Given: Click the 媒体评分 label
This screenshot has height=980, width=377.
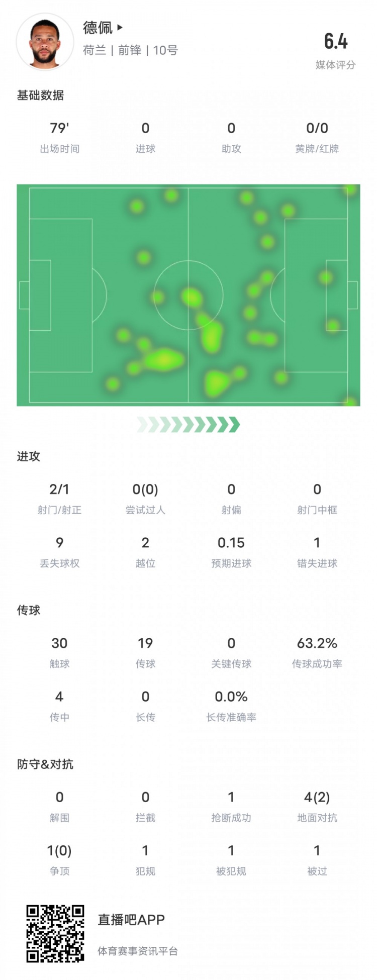Looking at the screenshot, I should coord(335,65).
